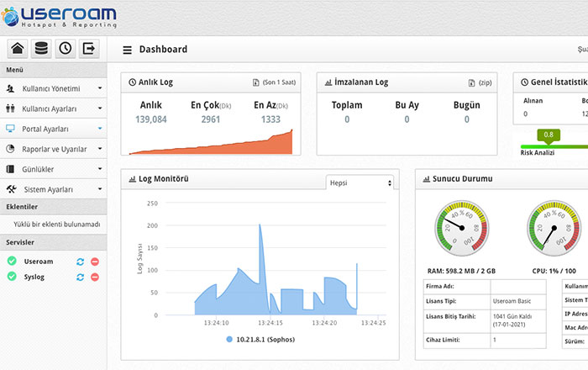This screenshot has width=588, height=370.
Task: Click the (Son 1 Saat) link
Action: click(x=279, y=82)
